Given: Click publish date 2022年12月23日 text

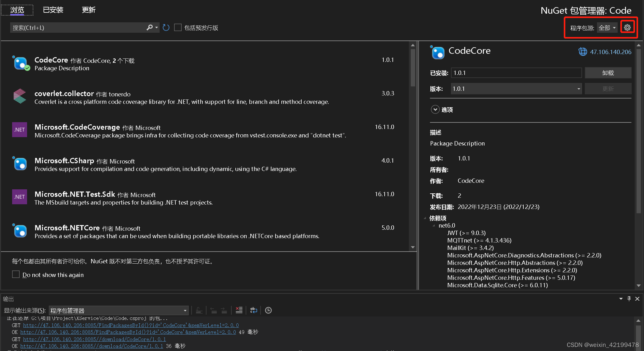Looking at the screenshot, I should (x=498, y=207).
